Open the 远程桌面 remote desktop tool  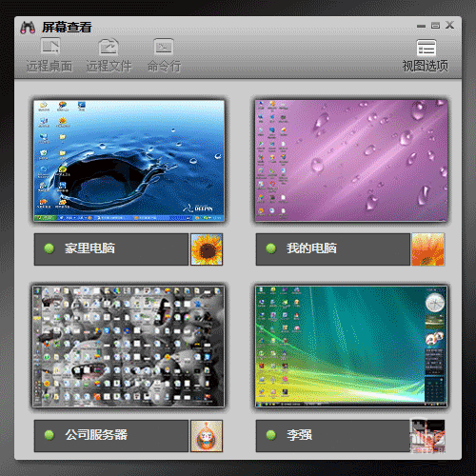50,55
